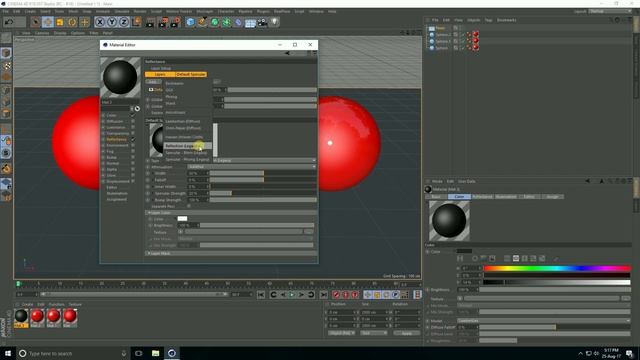Add a Cube primitive object
640x360 pixels.
(x=190, y=22)
